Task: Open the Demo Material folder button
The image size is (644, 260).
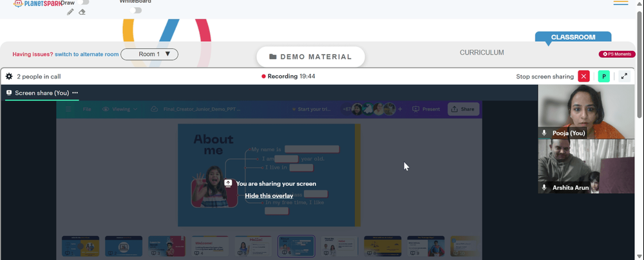Action: point(310,57)
